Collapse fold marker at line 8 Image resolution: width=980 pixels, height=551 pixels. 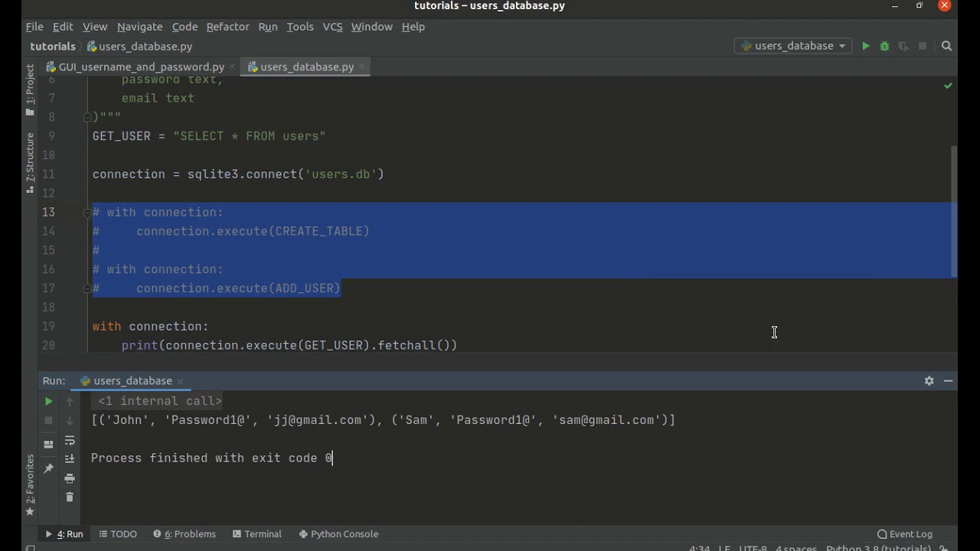(87, 117)
